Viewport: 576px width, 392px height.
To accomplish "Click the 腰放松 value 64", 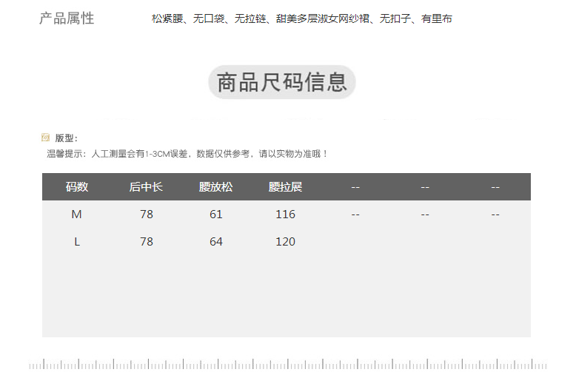I will pyautogui.click(x=215, y=242).
